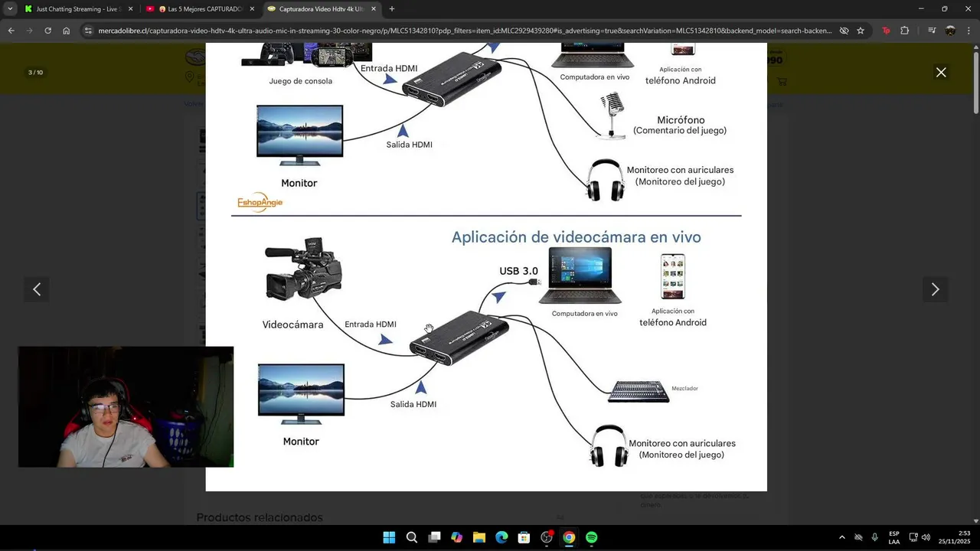Open media controls in Chrome toolbar

932,31
